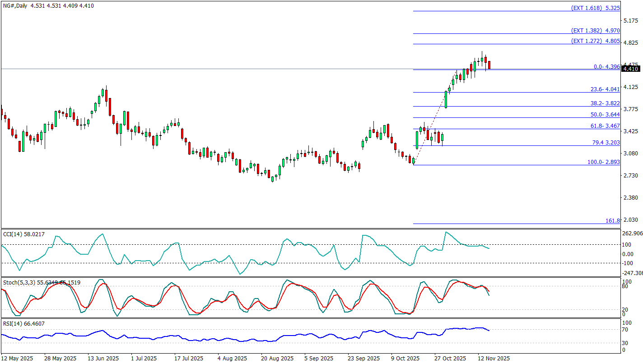
Task: Click the 5.175 value on the price axis
Action: point(630,21)
